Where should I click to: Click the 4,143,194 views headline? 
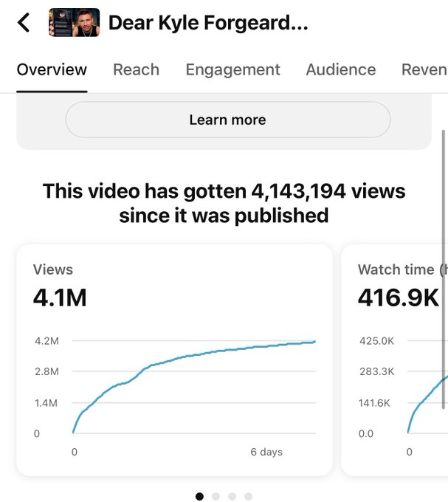(x=224, y=203)
